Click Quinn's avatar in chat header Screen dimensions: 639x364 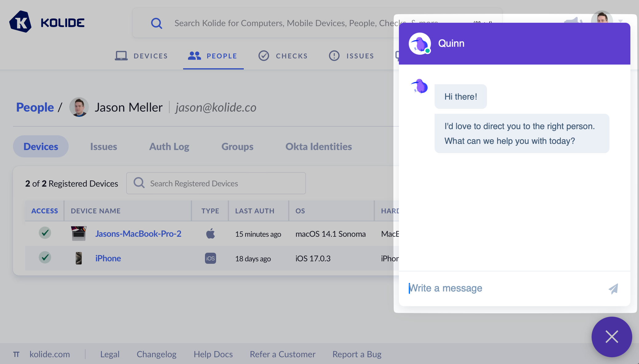420,44
